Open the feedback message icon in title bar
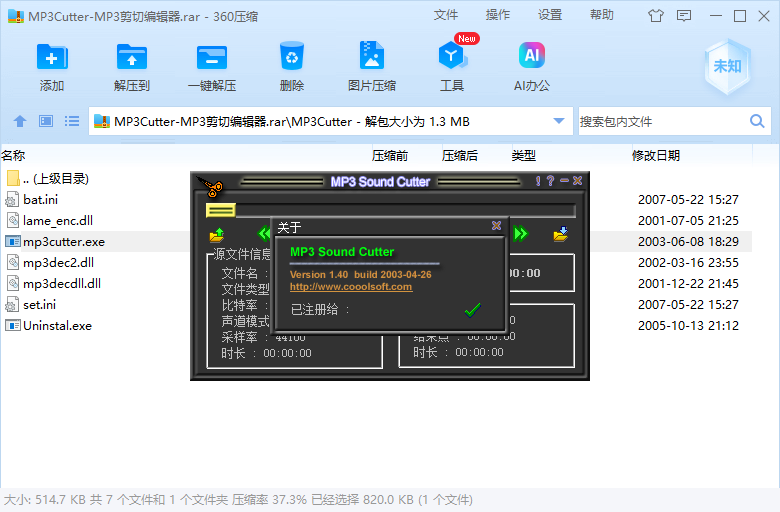 [x=684, y=16]
